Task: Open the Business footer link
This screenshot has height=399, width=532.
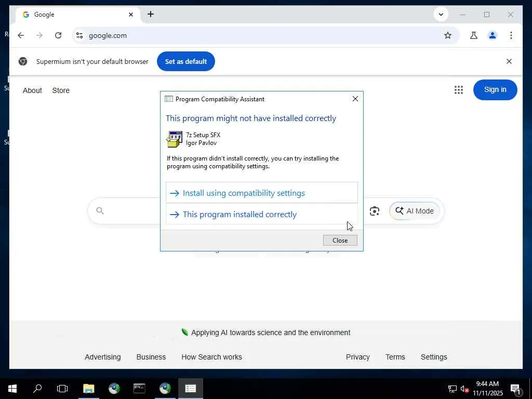Action: point(151,357)
